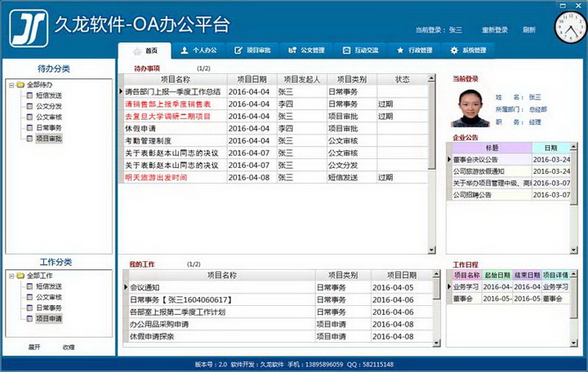Sort 待办事项 by 项目日期 column header

coord(252,79)
